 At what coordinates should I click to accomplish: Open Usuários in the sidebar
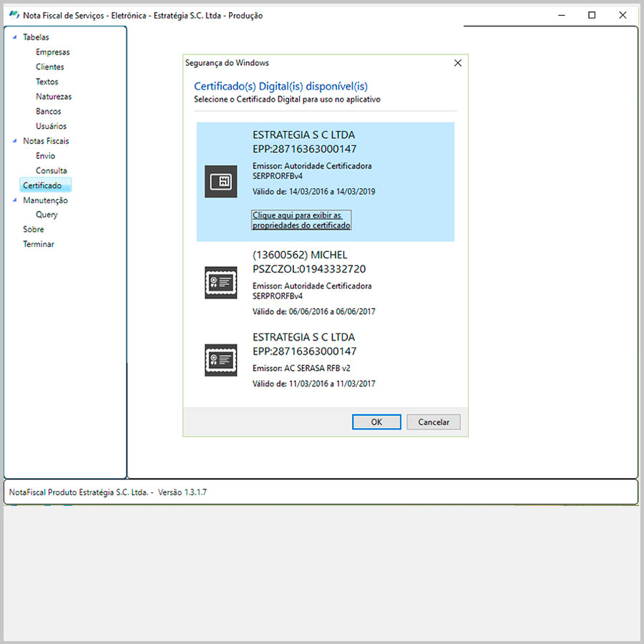click(x=51, y=126)
